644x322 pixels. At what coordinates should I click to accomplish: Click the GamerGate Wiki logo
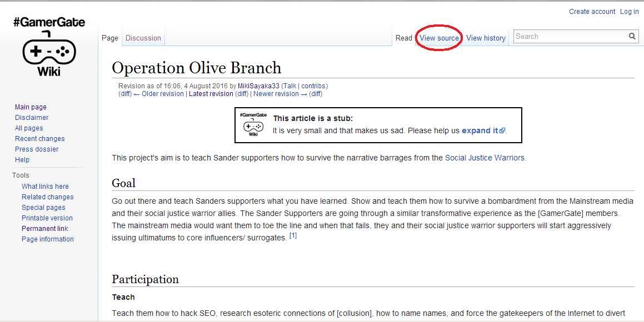coord(49,47)
